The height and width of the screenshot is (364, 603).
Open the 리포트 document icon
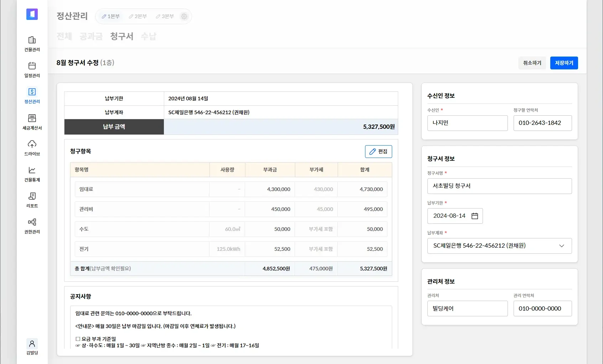pyautogui.click(x=32, y=196)
